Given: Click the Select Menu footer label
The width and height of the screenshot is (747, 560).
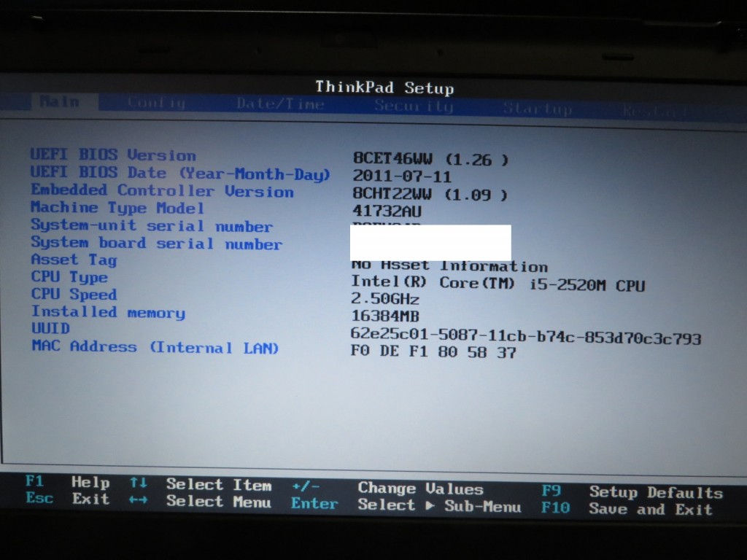Looking at the screenshot, I should click(219, 502).
